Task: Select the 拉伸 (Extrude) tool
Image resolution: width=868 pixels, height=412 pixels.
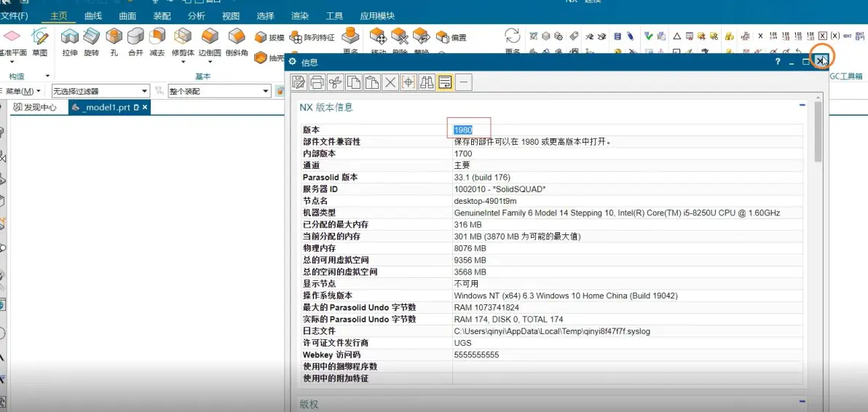Action: pos(70,41)
